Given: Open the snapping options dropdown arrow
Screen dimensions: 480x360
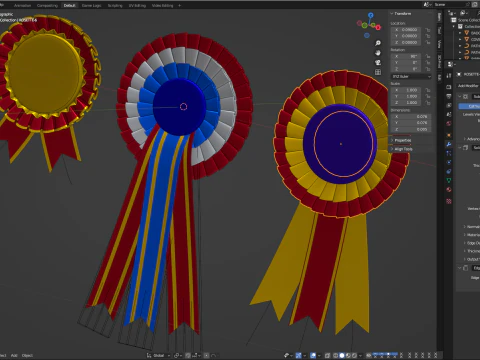Looking at the screenshot, I should [199, 355].
